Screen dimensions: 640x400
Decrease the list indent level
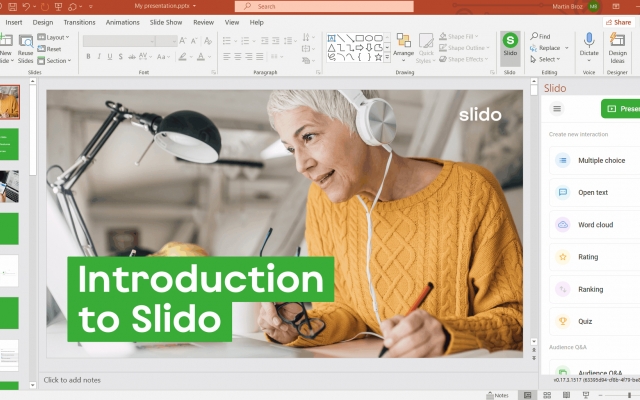coord(264,40)
